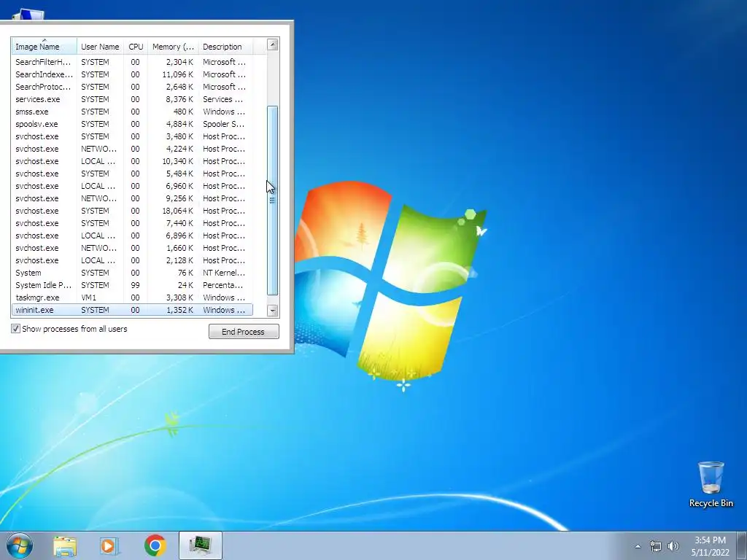Show hidden system tray icons arrow

(638, 546)
